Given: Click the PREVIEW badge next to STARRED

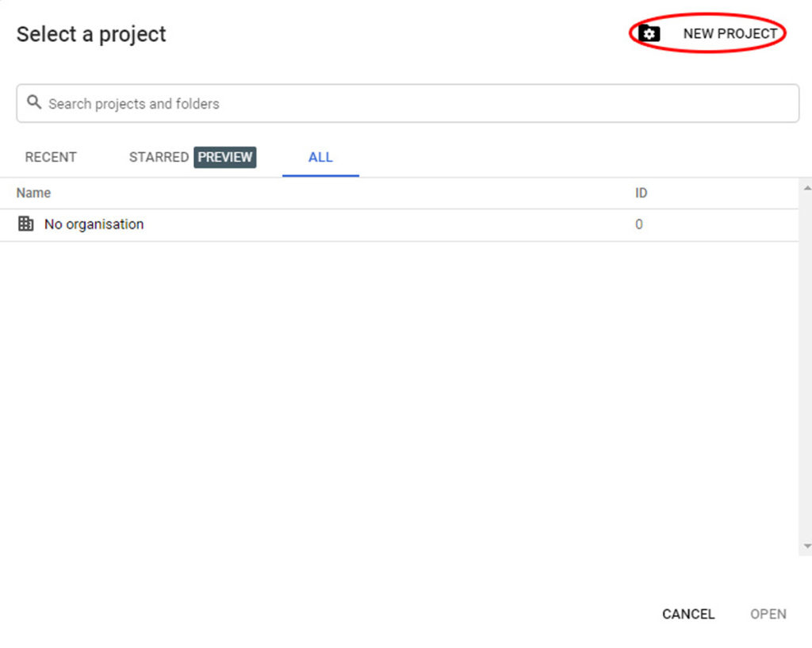Looking at the screenshot, I should click(x=224, y=157).
